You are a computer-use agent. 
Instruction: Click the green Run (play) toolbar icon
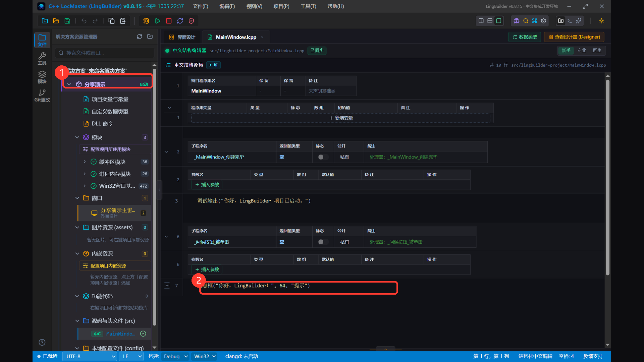pos(158,21)
